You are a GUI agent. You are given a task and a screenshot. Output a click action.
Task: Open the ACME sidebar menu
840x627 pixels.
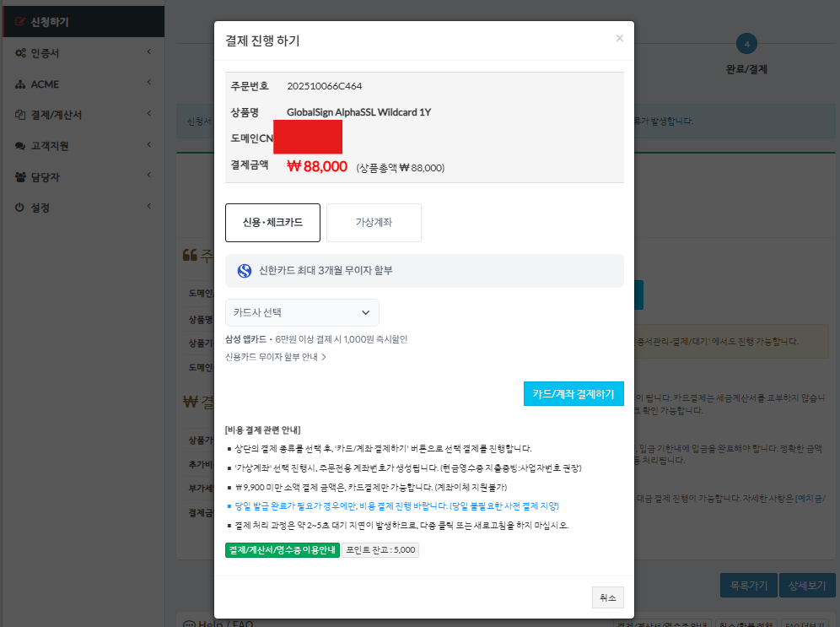click(83, 84)
